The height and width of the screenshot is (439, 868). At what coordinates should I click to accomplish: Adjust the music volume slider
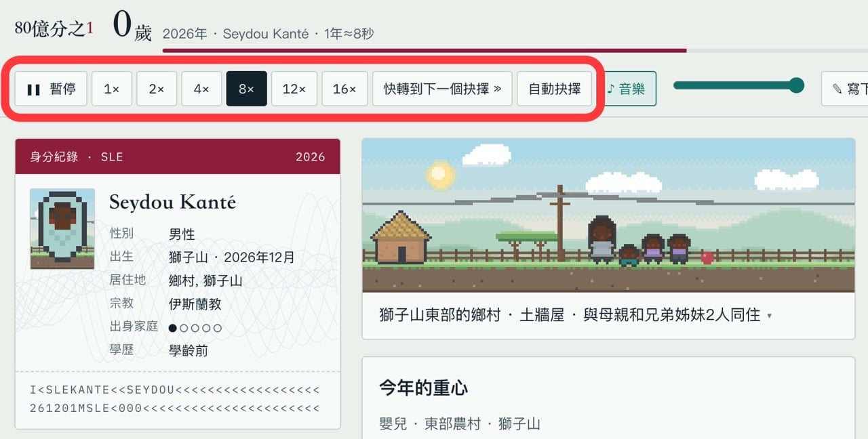(738, 85)
